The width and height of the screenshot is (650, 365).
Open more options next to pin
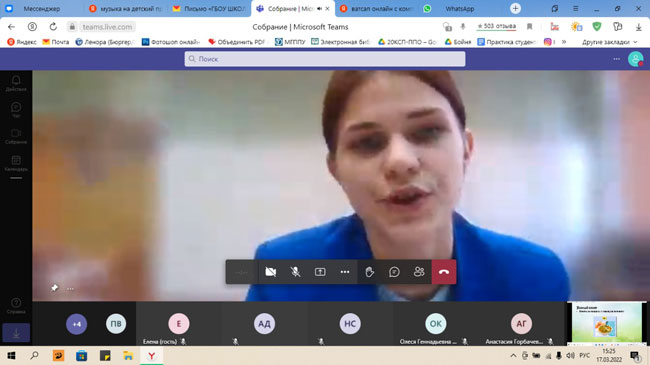click(70, 288)
